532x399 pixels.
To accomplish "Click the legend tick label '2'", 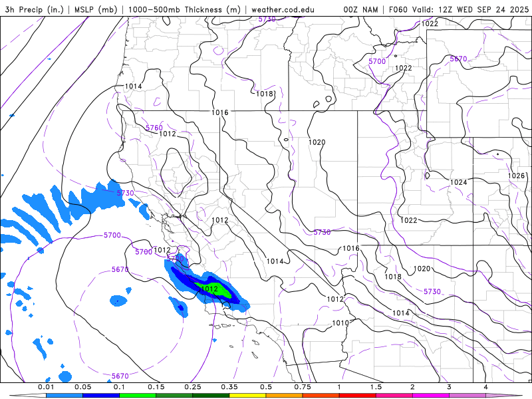I will [x=412, y=387].
